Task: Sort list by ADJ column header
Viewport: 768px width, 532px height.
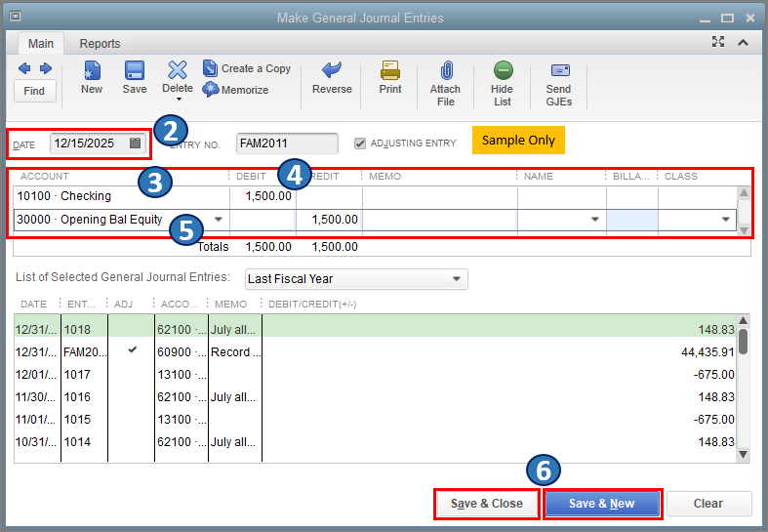Action: point(123,305)
